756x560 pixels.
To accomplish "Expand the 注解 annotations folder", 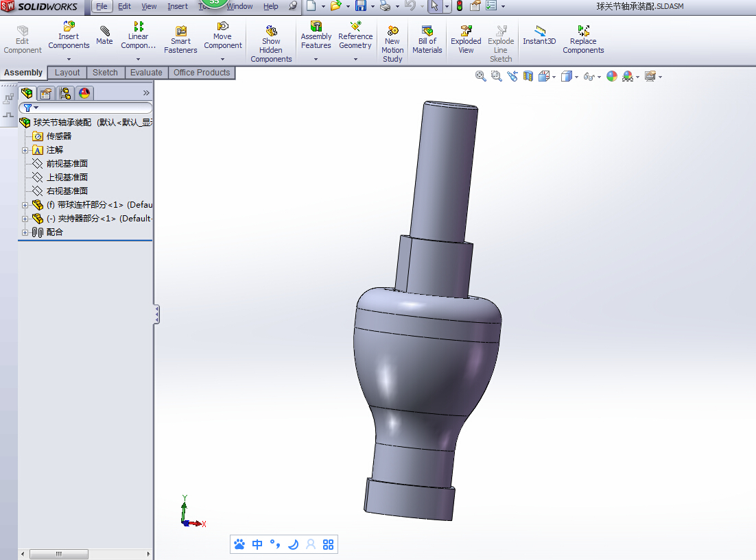I will pos(25,150).
